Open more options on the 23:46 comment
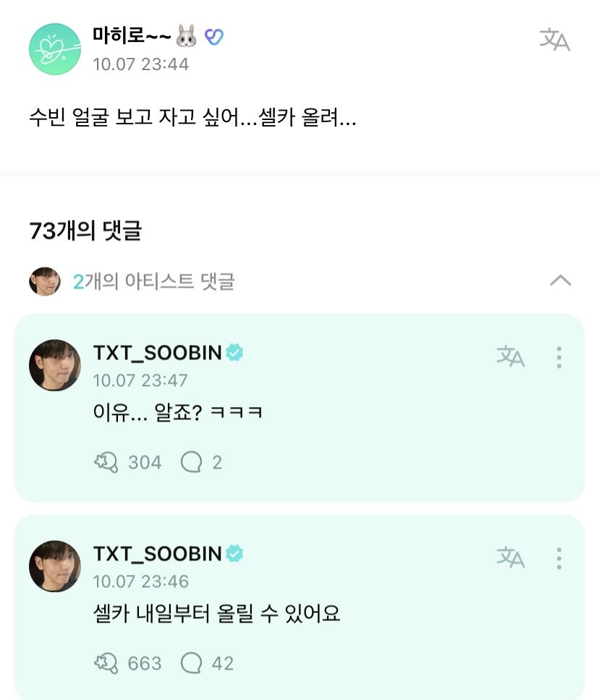This screenshot has width=599, height=700. [x=559, y=558]
